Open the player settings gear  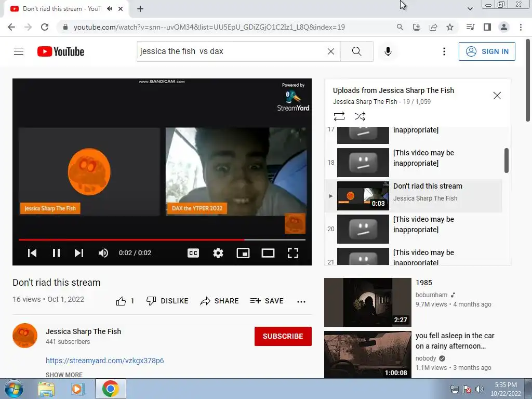(218, 253)
